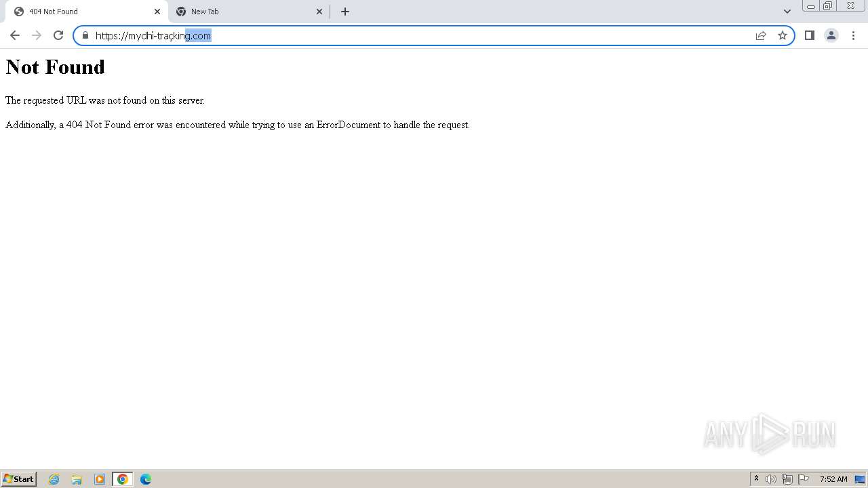Toggle the browser side panel
Screen dimensions: 868x488
point(810,35)
